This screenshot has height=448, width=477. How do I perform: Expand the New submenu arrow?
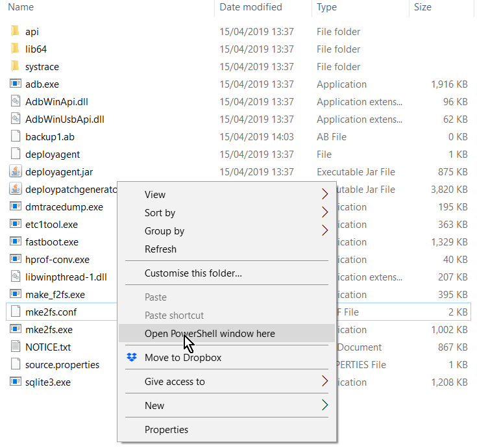(x=324, y=405)
